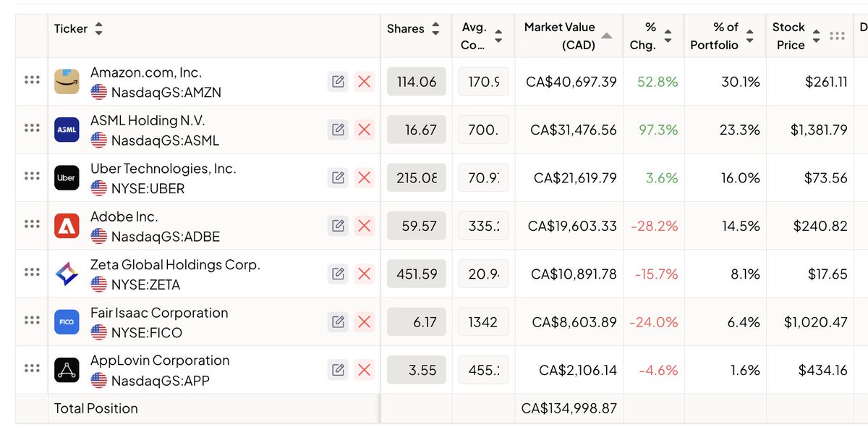This screenshot has width=868, height=430.
Task: Sort table by Ticker column
Action: click(x=99, y=29)
